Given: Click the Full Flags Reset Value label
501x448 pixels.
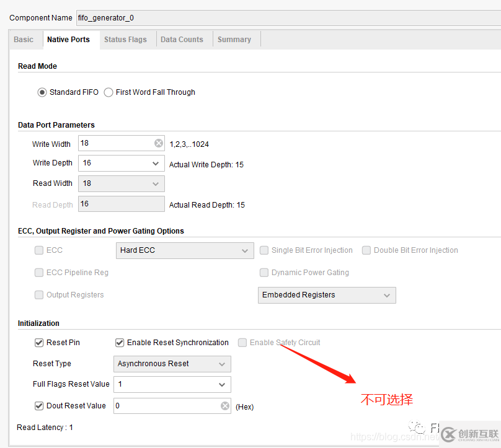Looking at the screenshot, I should pos(71,384).
